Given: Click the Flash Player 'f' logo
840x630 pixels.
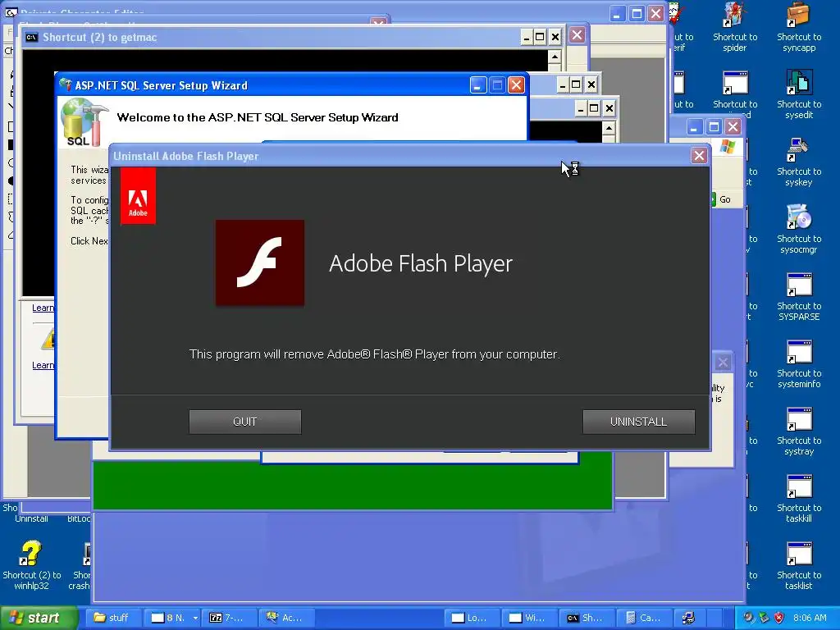Looking at the screenshot, I should (x=260, y=262).
